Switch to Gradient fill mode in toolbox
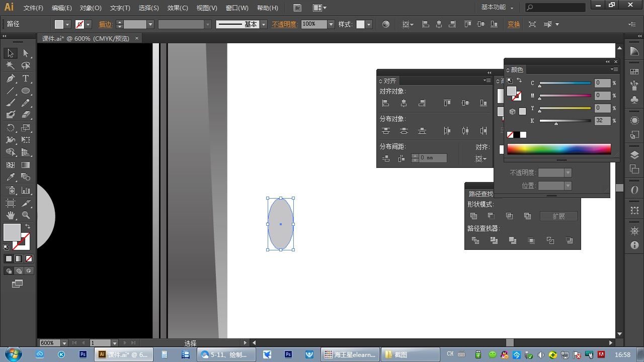644x362 pixels. (19, 259)
